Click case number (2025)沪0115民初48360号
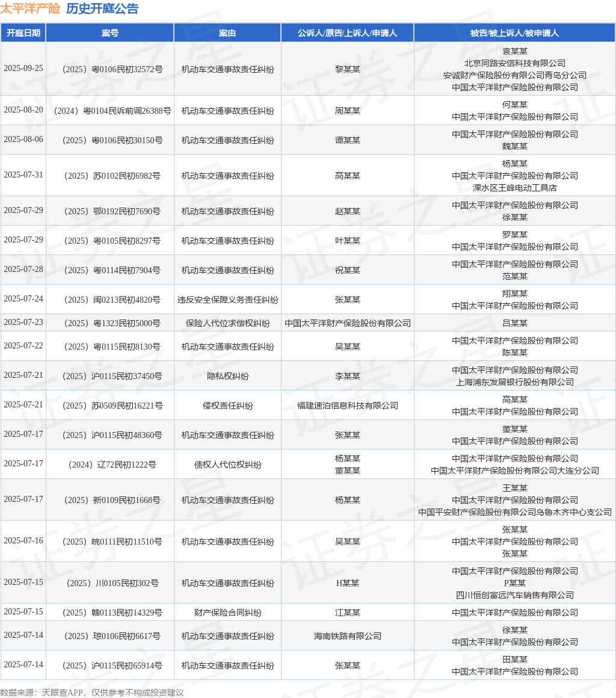Image resolution: width=616 pixels, height=698 pixels. [112, 435]
